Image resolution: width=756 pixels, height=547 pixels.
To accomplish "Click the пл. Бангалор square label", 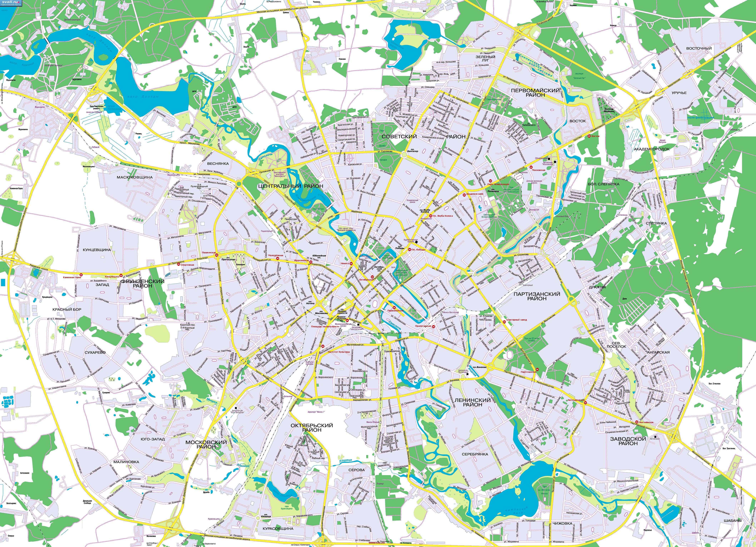I will (x=412, y=150).
